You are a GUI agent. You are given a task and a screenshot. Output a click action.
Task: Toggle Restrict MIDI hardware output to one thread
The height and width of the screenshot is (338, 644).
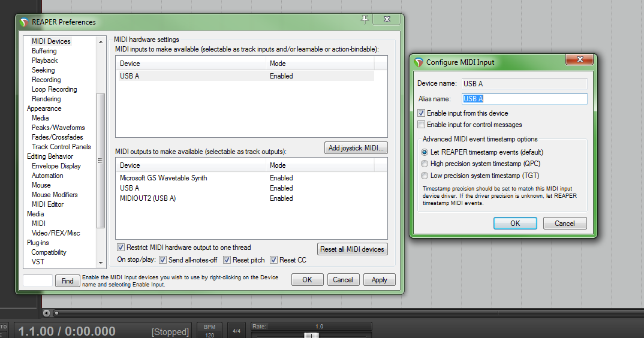(121, 248)
